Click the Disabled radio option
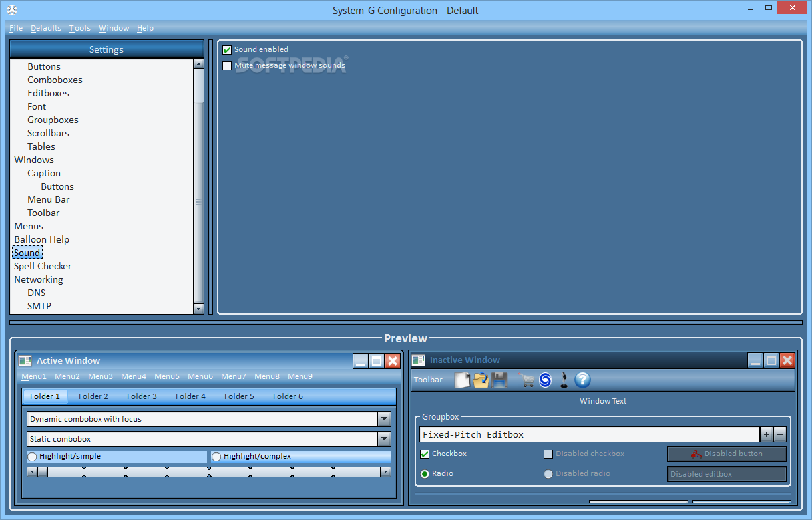The height and width of the screenshot is (520, 812). (x=548, y=474)
